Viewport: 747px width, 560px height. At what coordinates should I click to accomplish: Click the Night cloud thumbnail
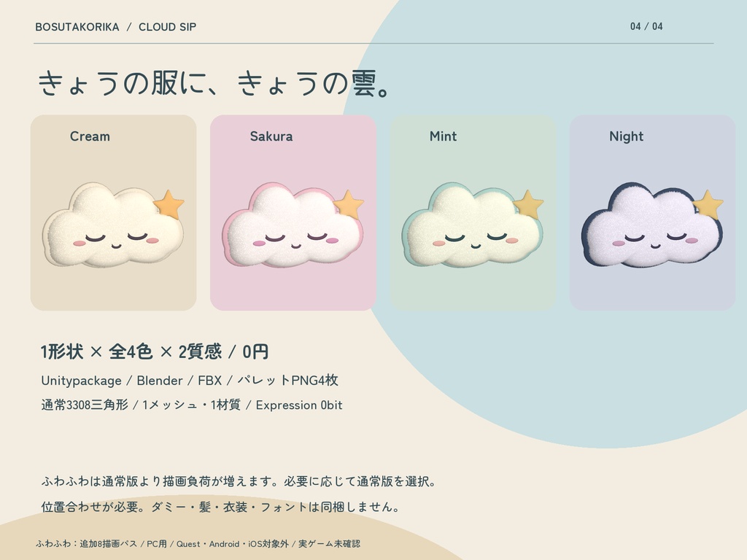click(652, 225)
